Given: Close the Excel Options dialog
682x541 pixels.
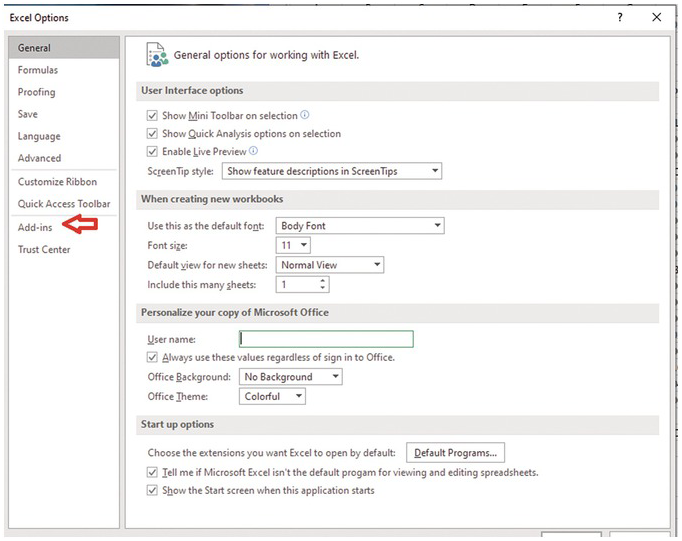Looking at the screenshot, I should [x=657, y=17].
